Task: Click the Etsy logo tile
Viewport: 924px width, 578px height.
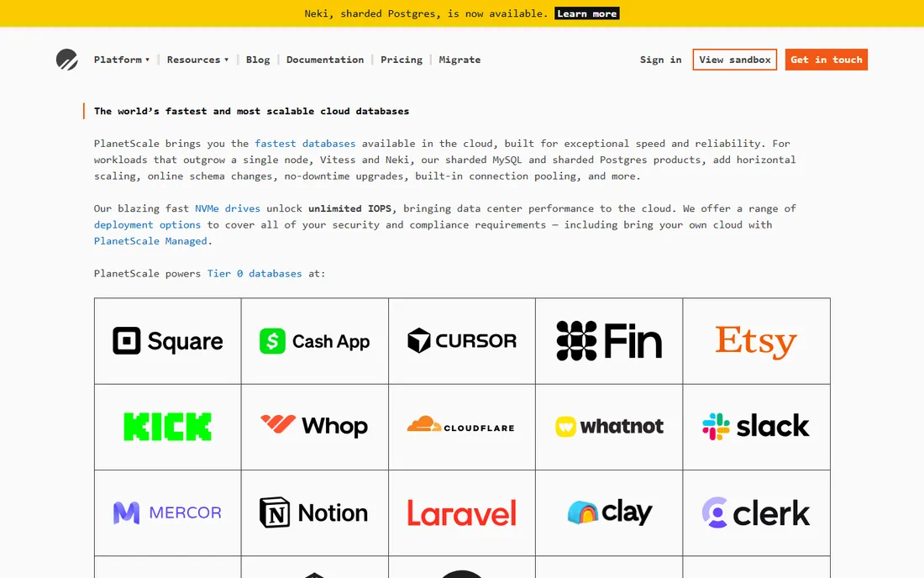Action: point(757,341)
